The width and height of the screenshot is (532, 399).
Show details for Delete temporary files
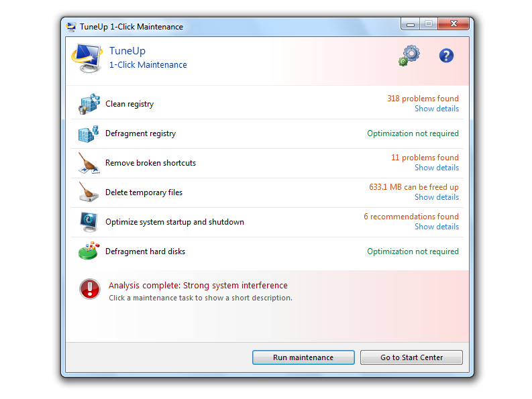tap(437, 197)
